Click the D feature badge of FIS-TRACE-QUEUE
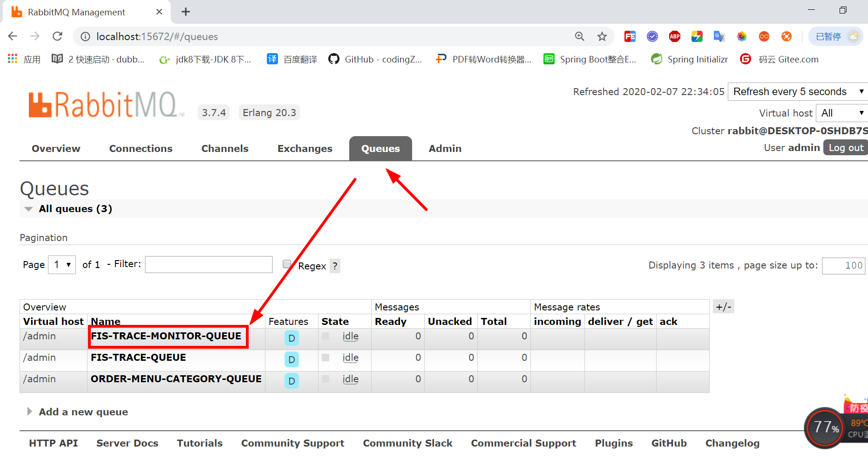 tap(292, 359)
